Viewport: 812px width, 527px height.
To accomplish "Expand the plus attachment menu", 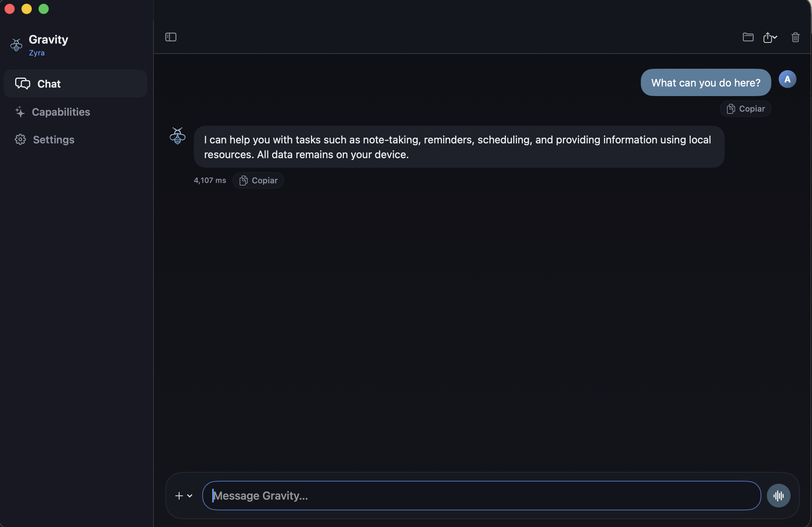I will (184, 496).
